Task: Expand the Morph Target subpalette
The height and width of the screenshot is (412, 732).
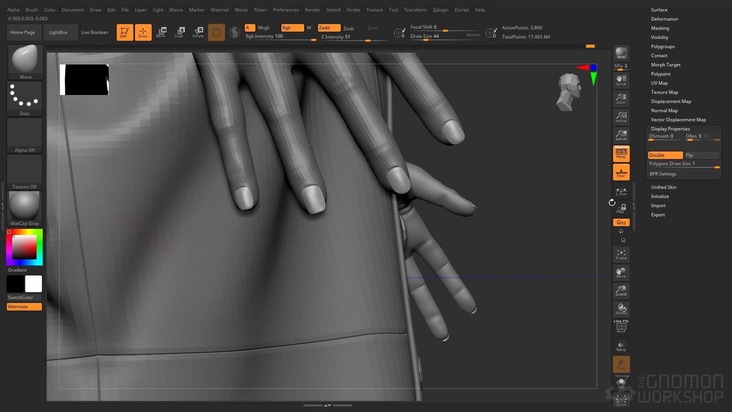Action: (x=665, y=65)
